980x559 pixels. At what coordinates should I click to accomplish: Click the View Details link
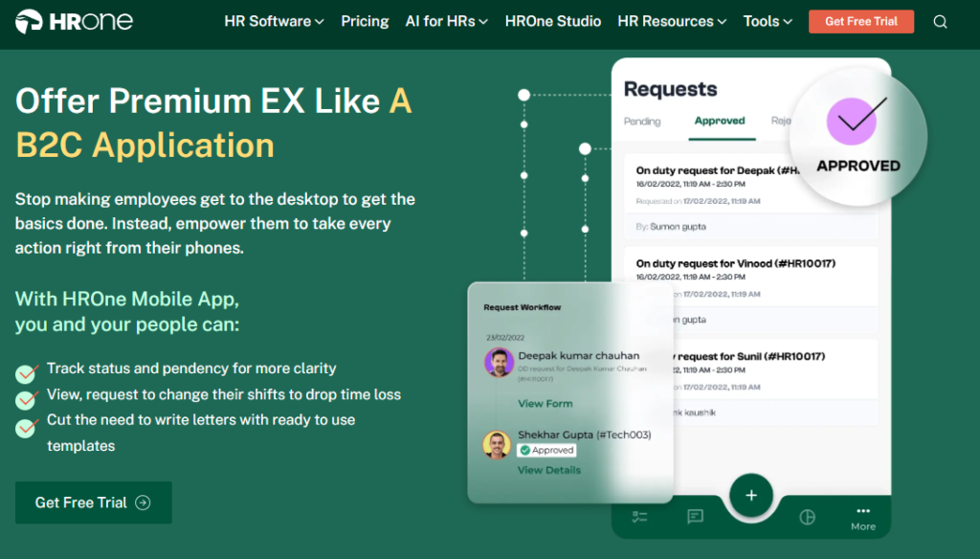click(548, 470)
